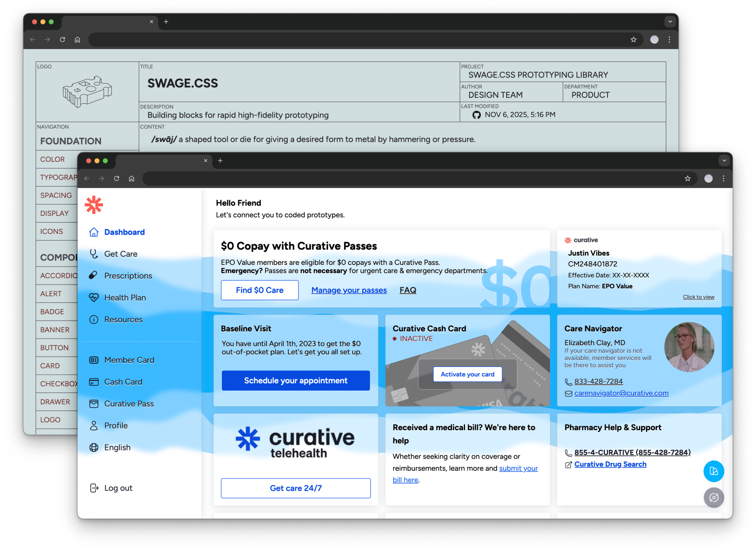756x552 pixels.
Task: Click the person icon beside Profile
Action: [94, 426]
